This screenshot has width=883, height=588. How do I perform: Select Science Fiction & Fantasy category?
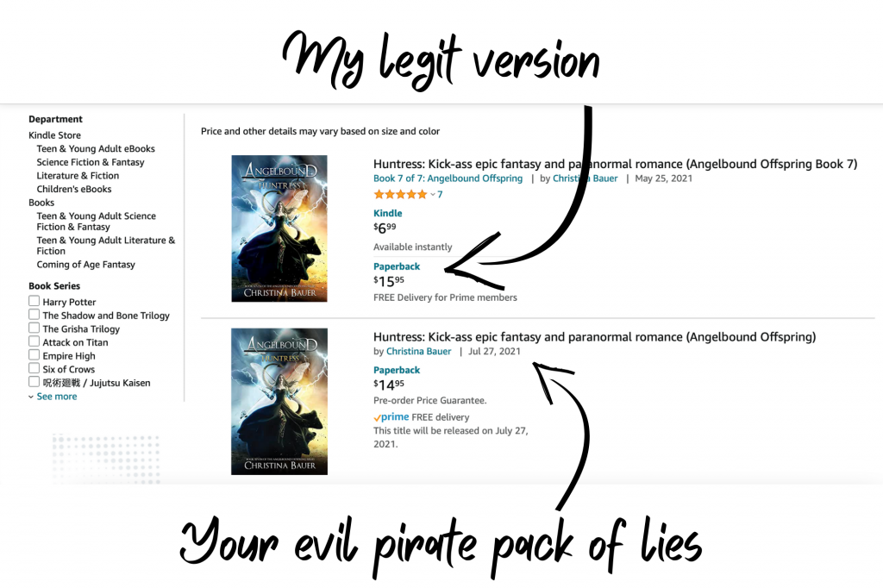click(90, 162)
